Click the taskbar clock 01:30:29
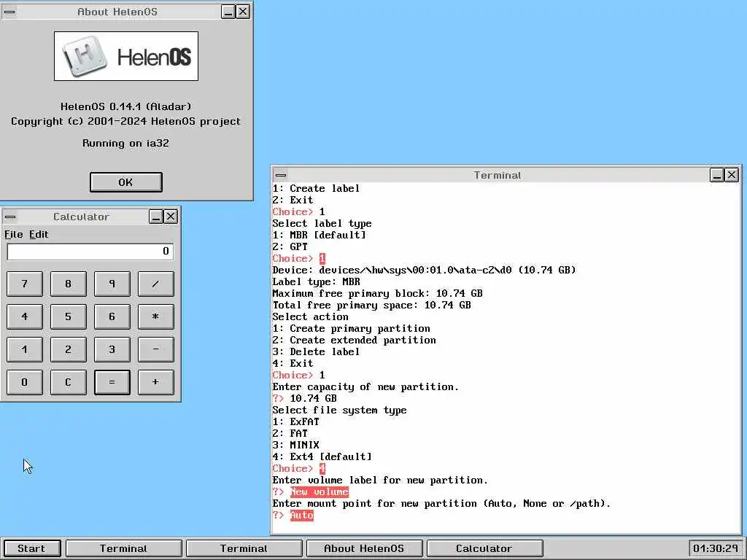 click(716, 548)
